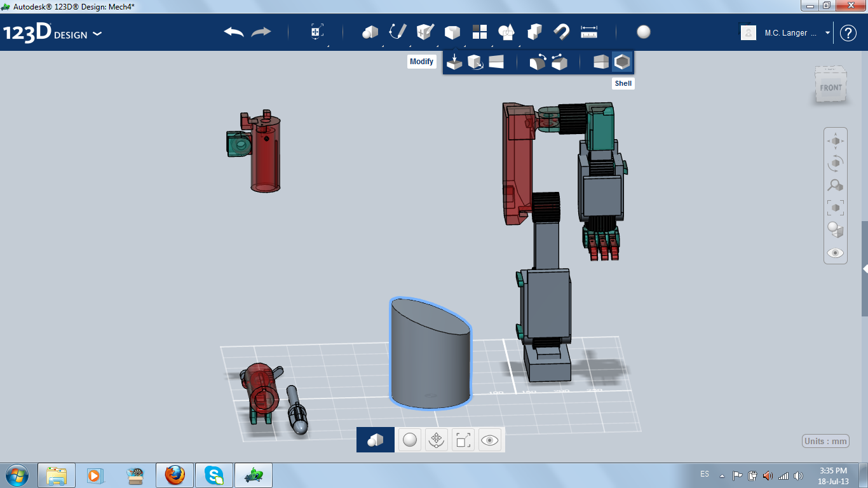
Task: Open the ES language indicator
Action: pos(705,474)
